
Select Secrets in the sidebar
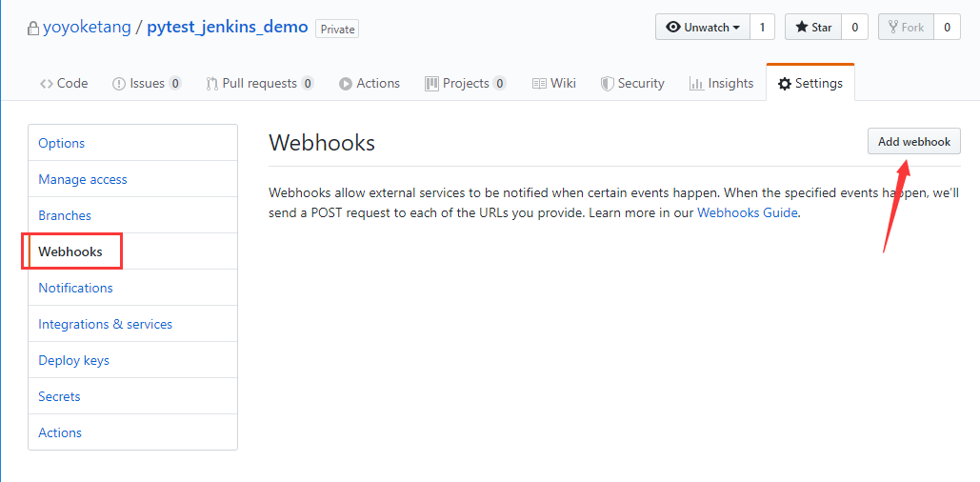click(x=59, y=396)
